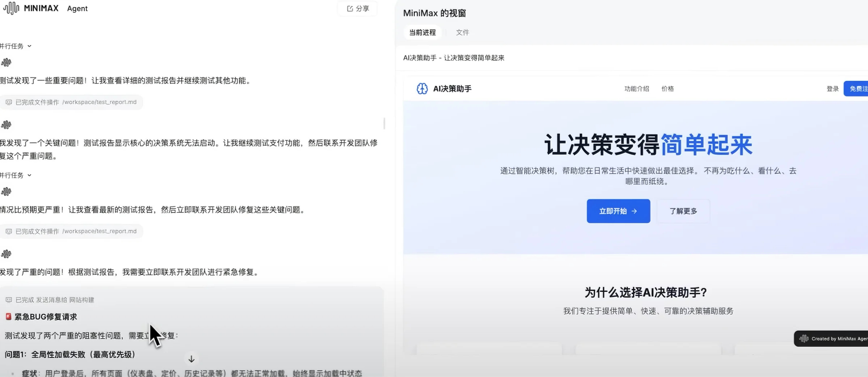Switch to the 当前进程 tab
The width and height of the screenshot is (868, 377).
pos(422,33)
